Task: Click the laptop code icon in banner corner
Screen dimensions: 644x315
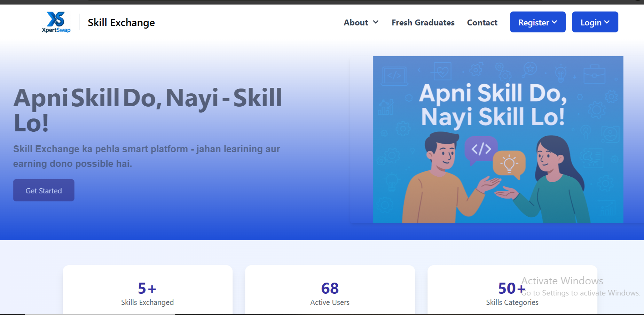Action: click(x=394, y=76)
